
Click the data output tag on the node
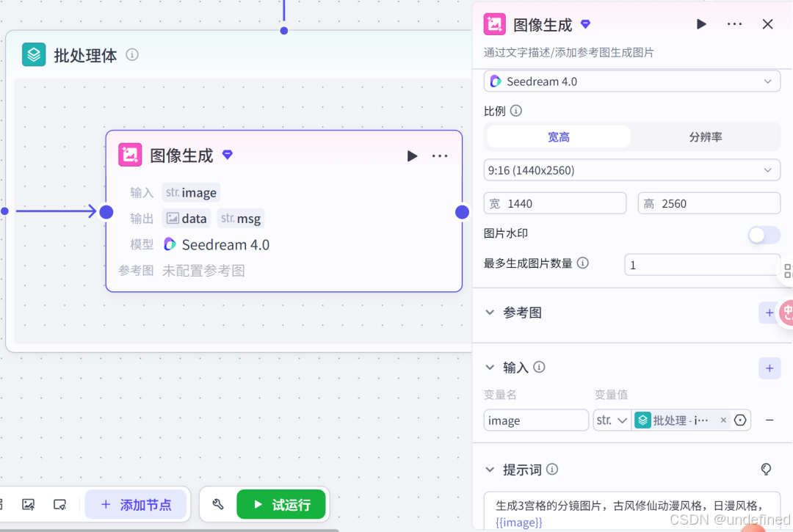[x=187, y=218]
